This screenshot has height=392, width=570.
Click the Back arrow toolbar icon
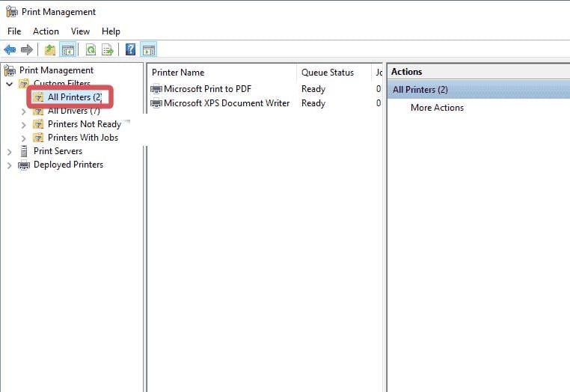coord(10,49)
